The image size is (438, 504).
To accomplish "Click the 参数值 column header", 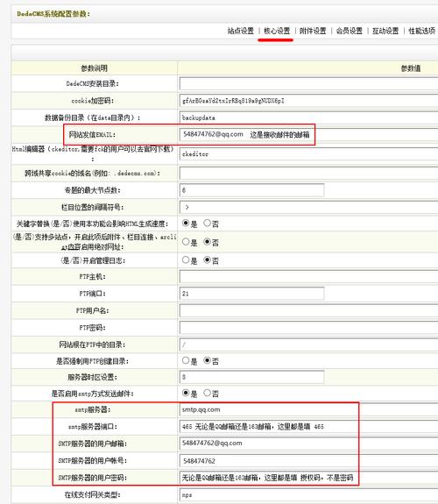I will (x=411, y=68).
